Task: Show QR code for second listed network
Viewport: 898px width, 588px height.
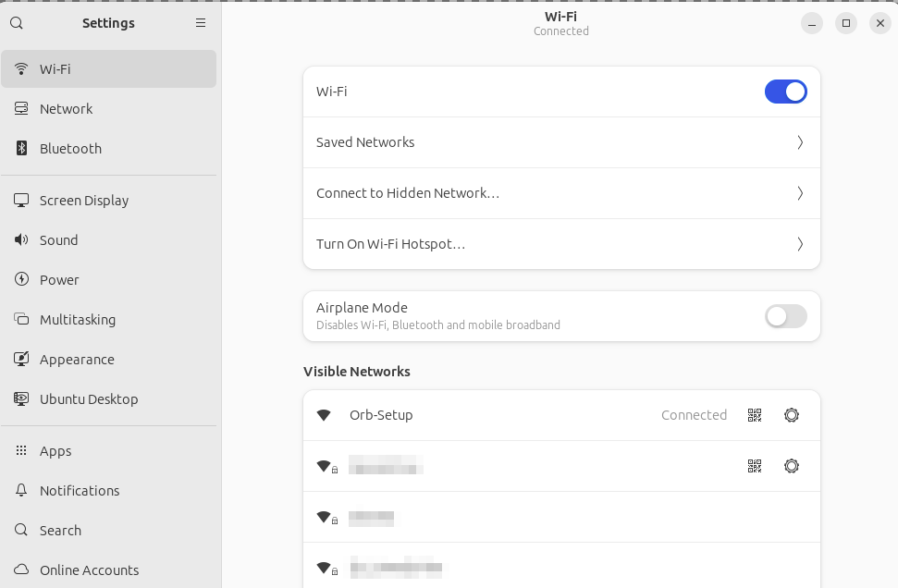Action: pyautogui.click(x=755, y=466)
